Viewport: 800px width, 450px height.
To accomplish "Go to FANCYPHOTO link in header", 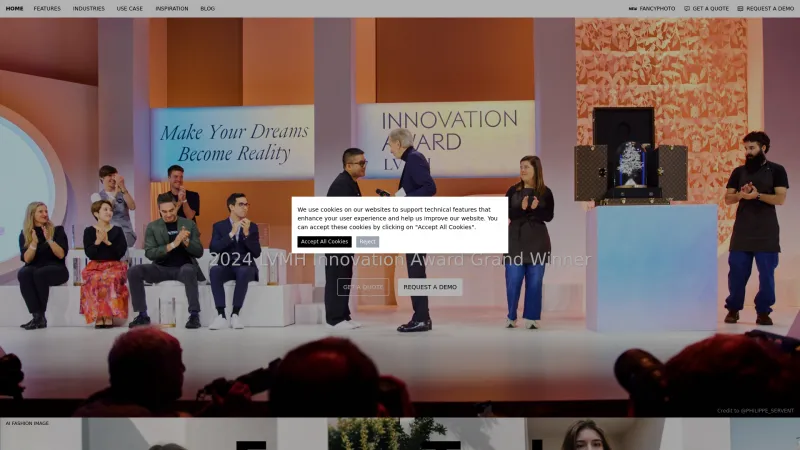I will [x=657, y=9].
